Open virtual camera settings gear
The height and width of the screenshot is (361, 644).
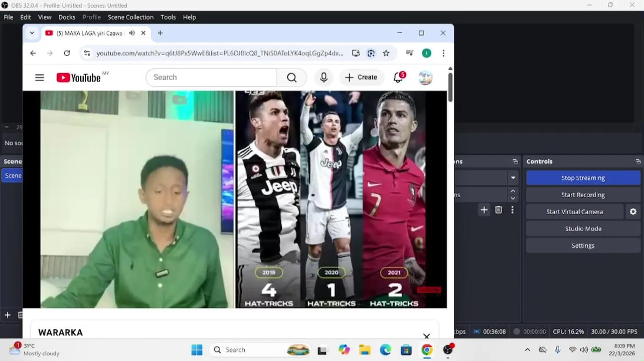tap(633, 212)
